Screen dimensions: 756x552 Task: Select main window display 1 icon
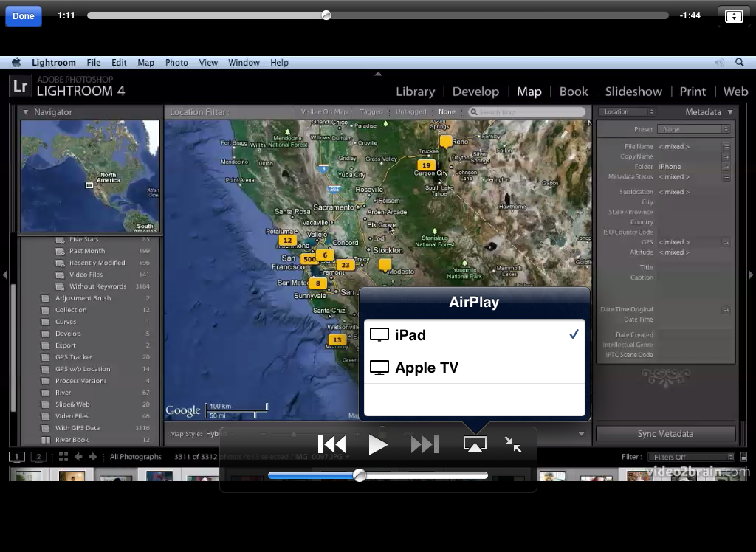(17, 457)
